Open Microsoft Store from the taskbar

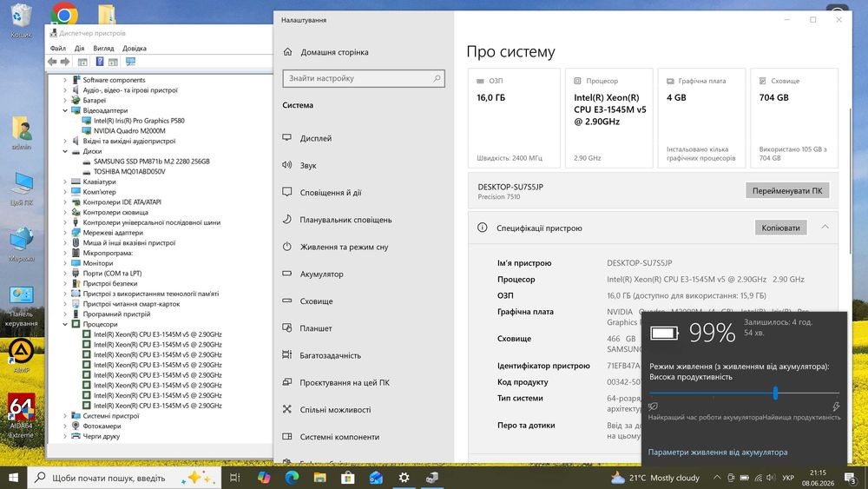pyautogui.click(x=348, y=478)
